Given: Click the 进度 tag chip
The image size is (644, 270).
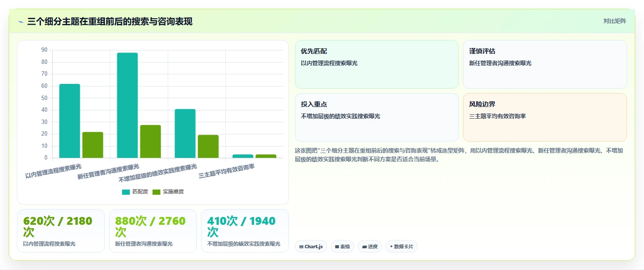Looking at the screenshot, I should [x=370, y=247].
